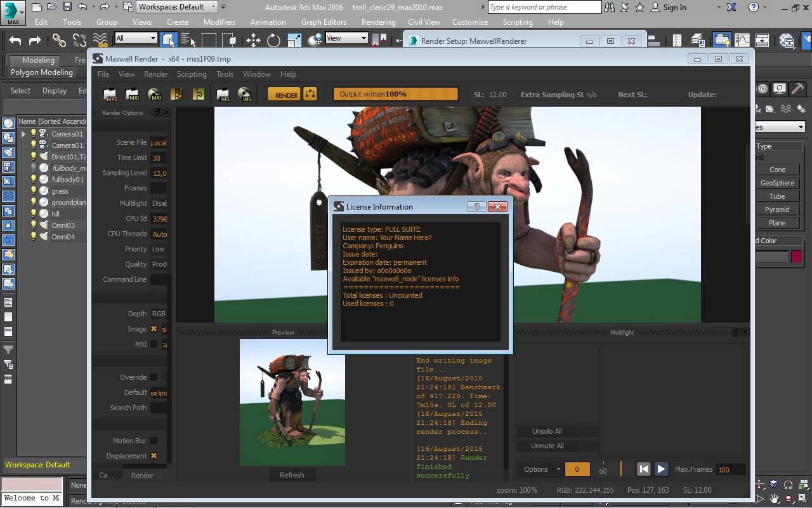Image resolution: width=812 pixels, height=508 pixels.
Task: Click the New Scene icon in quick access
Action: (36, 7)
